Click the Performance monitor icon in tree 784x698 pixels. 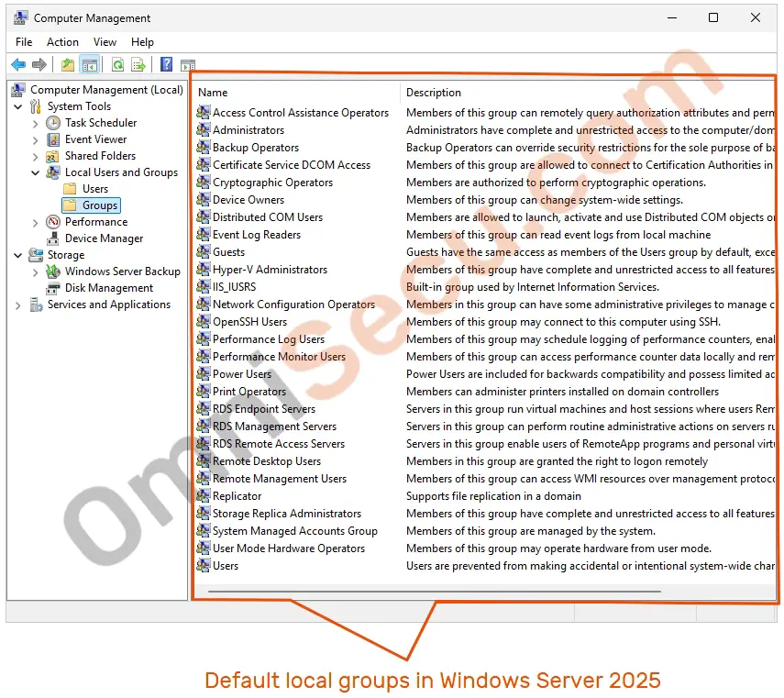(x=53, y=222)
